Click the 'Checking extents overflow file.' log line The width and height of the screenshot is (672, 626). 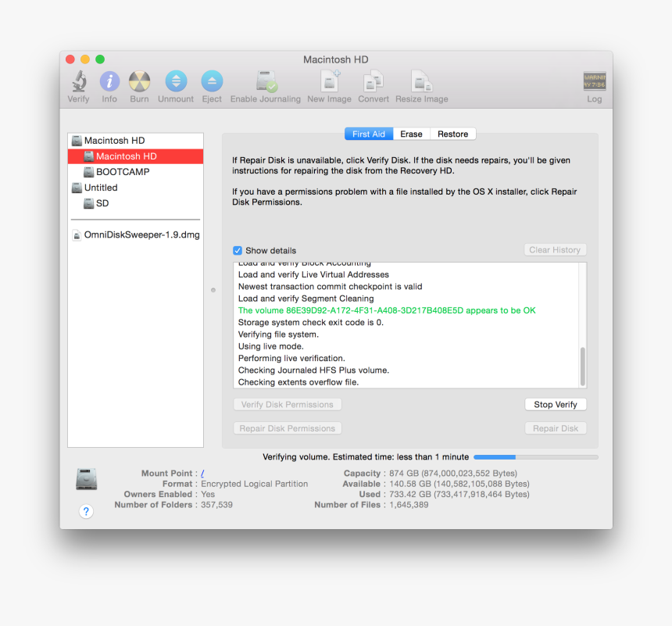coord(298,382)
